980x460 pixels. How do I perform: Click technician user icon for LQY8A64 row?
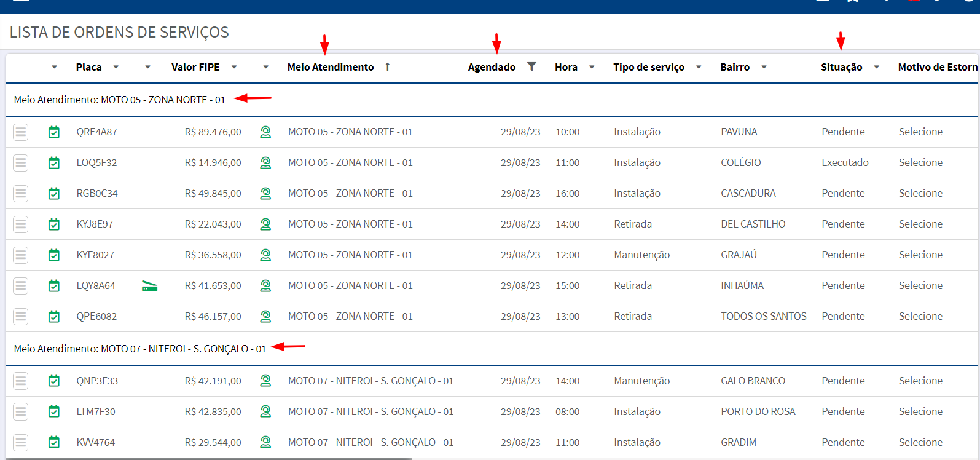tap(265, 285)
